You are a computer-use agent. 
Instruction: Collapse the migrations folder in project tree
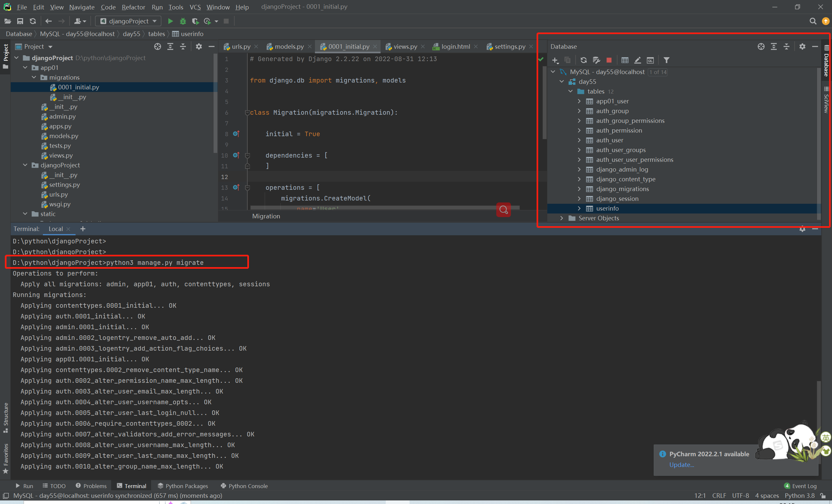click(x=34, y=77)
